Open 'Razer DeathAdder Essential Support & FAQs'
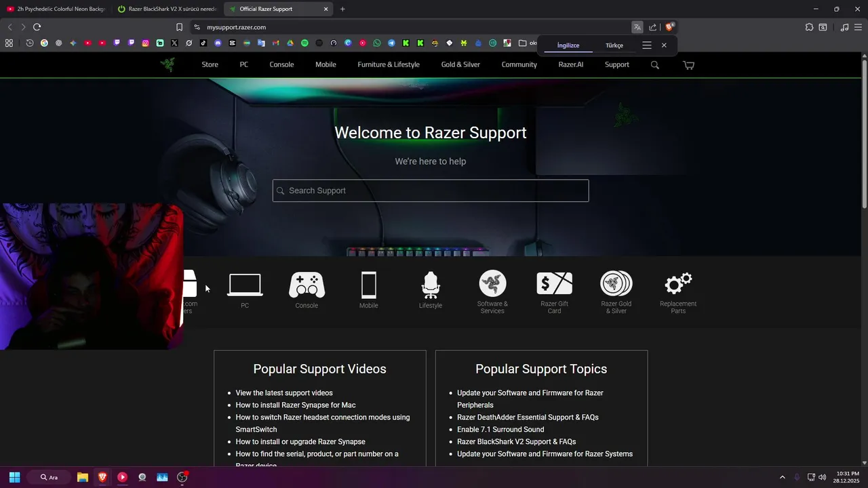Viewport: 868px width, 488px height. pyautogui.click(x=528, y=417)
